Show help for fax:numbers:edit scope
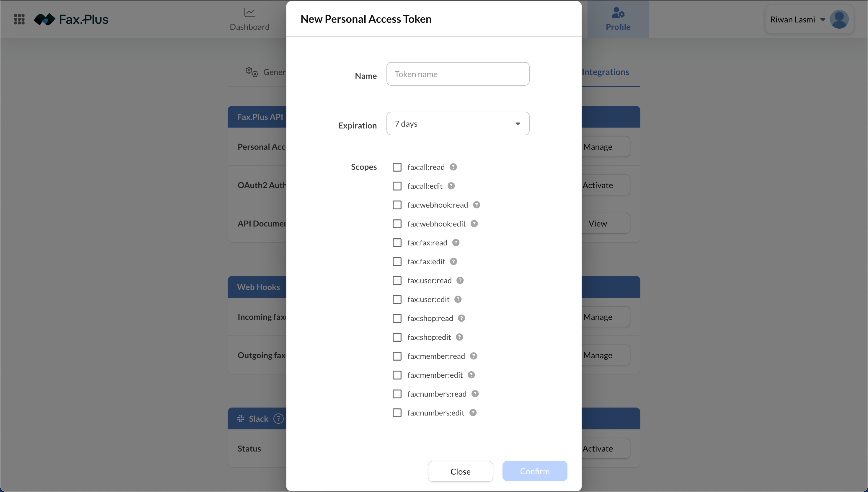 click(x=473, y=413)
